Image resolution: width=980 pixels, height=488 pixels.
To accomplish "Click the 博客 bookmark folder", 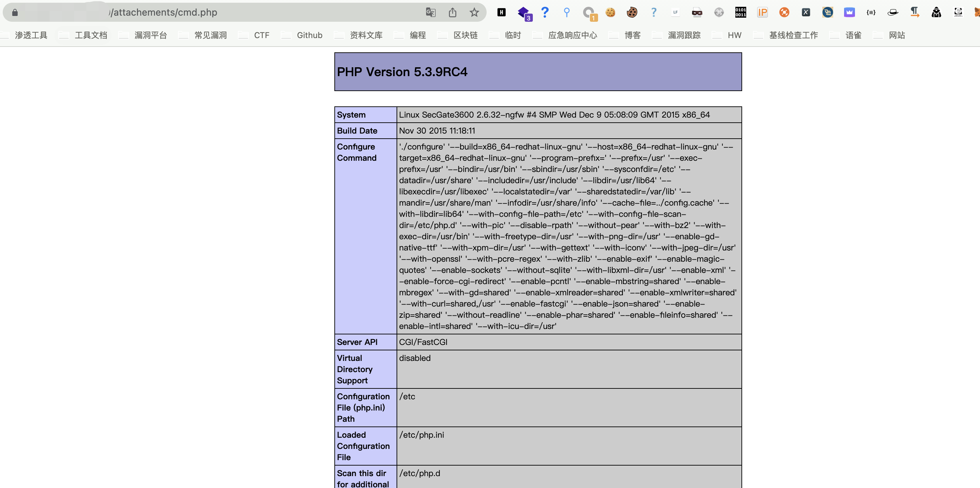I will (632, 35).
